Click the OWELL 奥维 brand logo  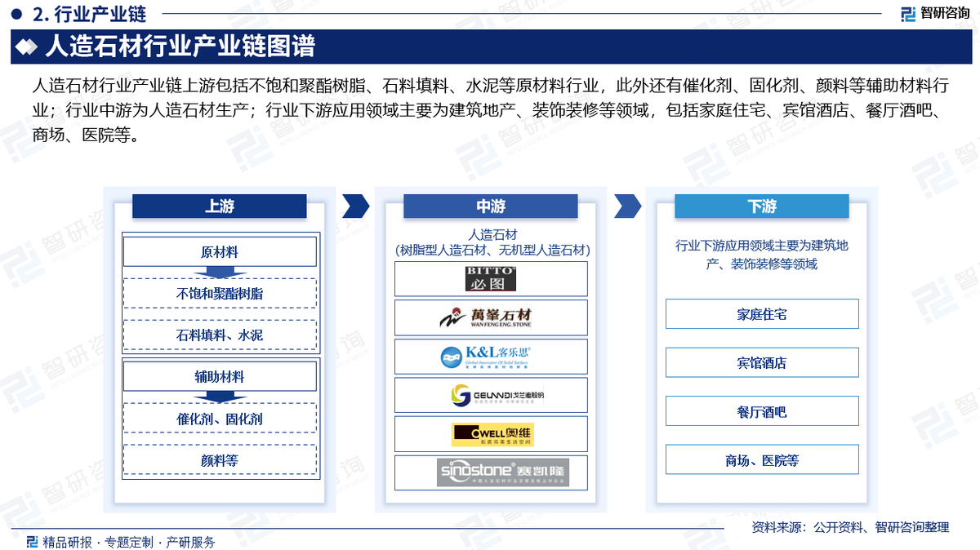(x=491, y=433)
